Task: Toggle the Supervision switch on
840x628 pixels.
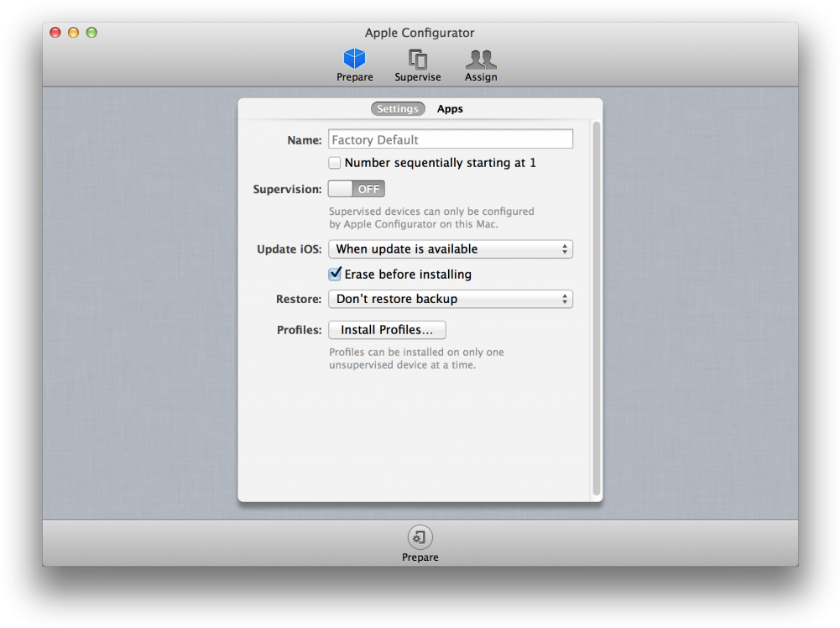Action: (x=356, y=188)
